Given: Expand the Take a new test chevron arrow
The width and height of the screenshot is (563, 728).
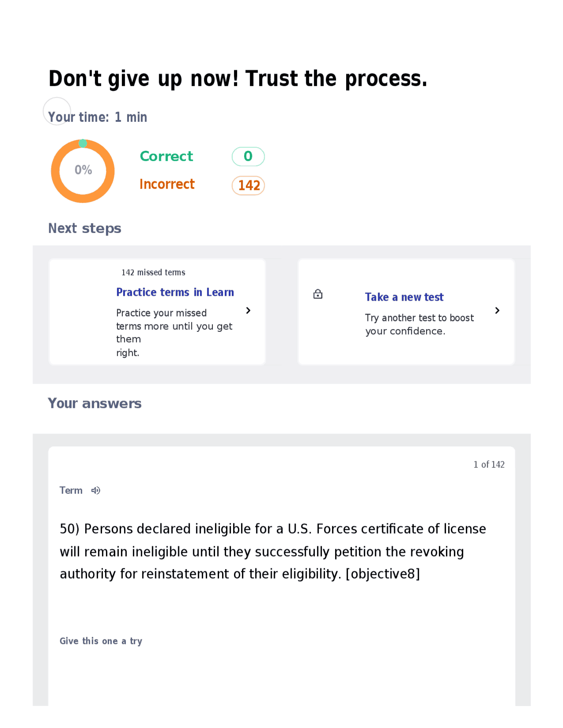Looking at the screenshot, I should pyautogui.click(x=497, y=310).
